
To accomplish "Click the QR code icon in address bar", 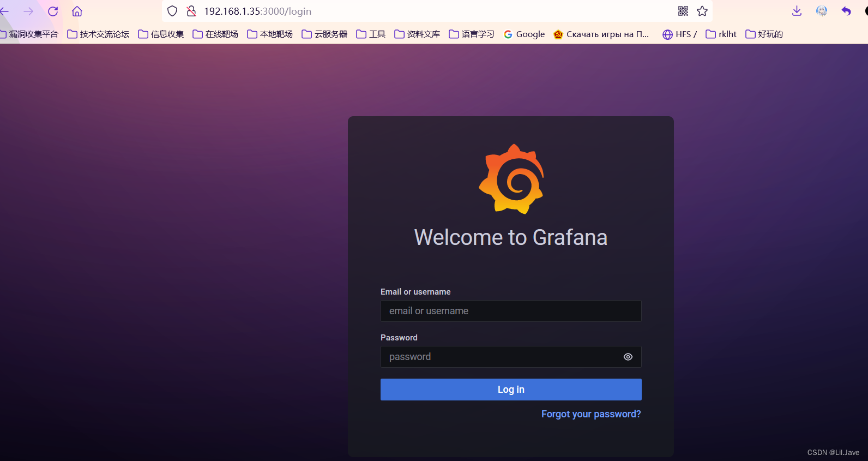I will tap(683, 11).
